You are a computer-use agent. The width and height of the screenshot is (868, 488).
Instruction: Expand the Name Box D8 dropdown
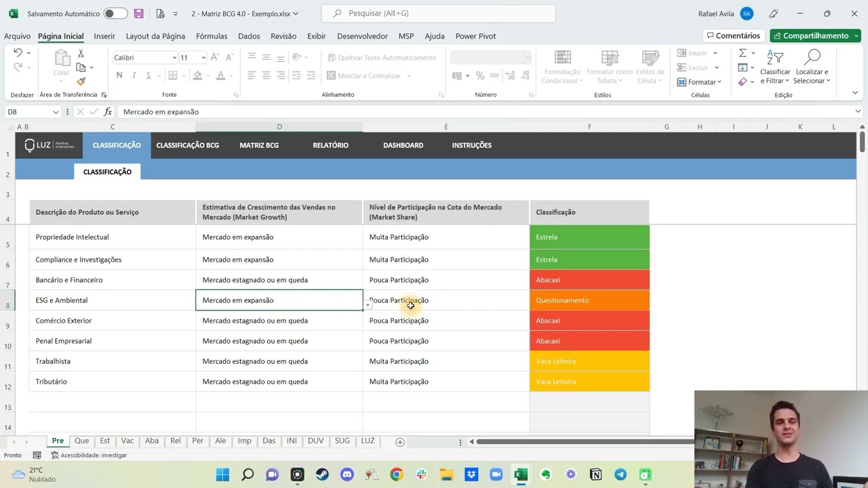(x=56, y=112)
